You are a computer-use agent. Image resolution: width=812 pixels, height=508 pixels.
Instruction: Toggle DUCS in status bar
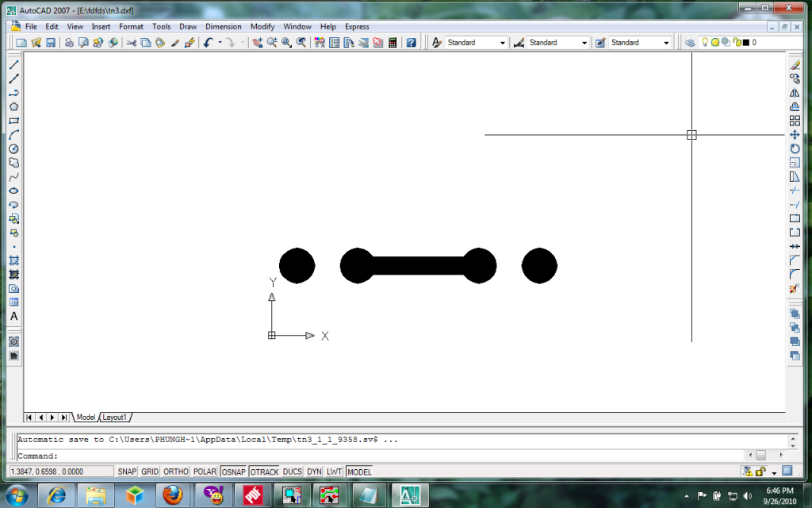[x=292, y=471]
